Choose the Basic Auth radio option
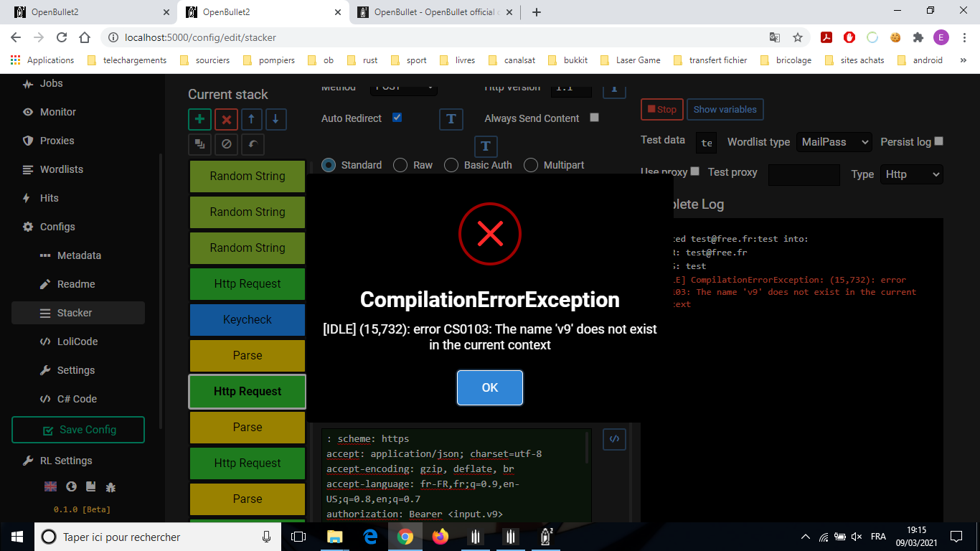 (x=451, y=165)
